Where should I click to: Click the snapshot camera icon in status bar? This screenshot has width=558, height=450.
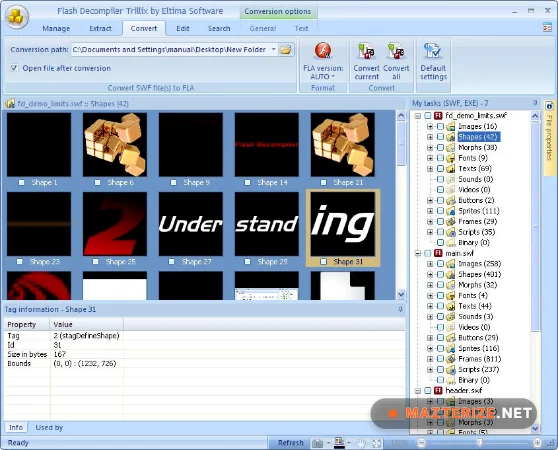coord(317,443)
